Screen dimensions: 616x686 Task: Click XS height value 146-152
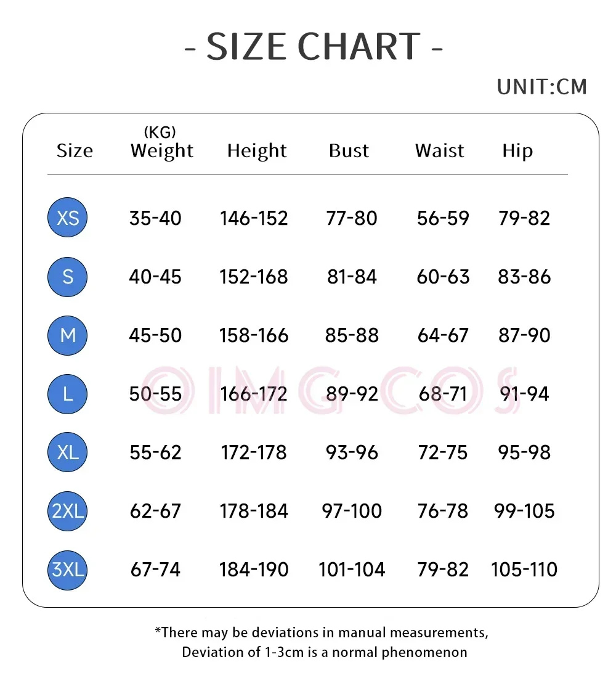(x=254, y=218)
